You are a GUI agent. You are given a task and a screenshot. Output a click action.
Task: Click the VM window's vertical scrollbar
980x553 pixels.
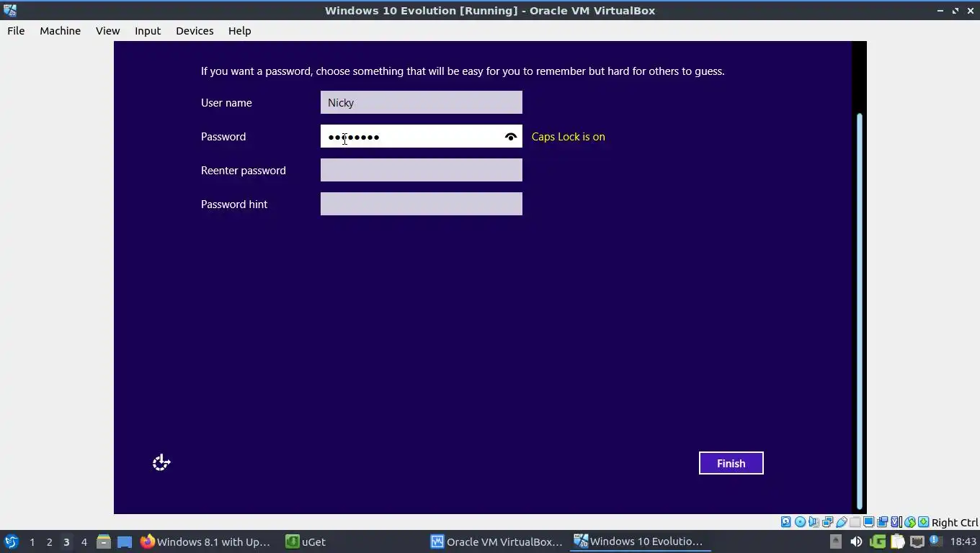[x=859, y=310]
